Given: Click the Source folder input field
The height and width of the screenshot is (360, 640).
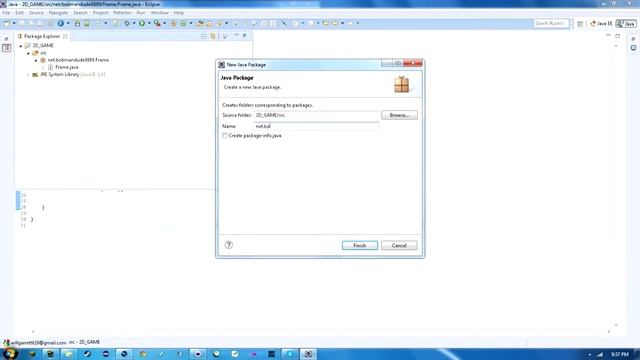Looking at the screenshot, I should click(316, 115).
